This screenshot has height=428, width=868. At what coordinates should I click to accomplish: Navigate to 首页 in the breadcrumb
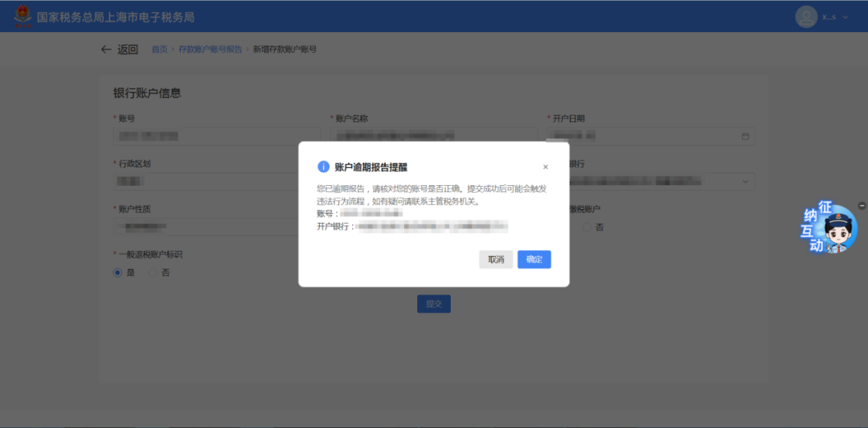[159, 49]
